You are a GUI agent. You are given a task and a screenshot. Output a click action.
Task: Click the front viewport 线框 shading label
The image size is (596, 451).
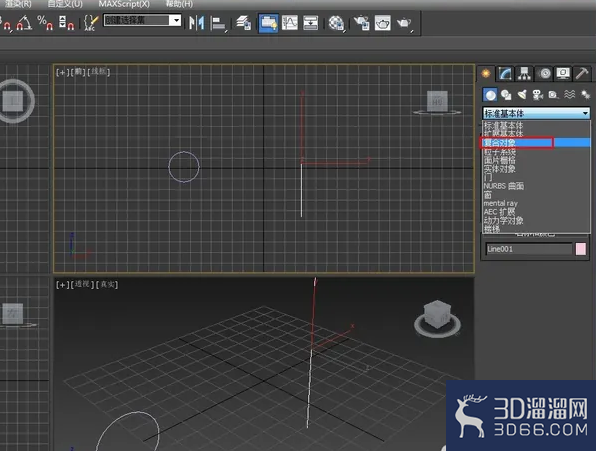[98, 72]
